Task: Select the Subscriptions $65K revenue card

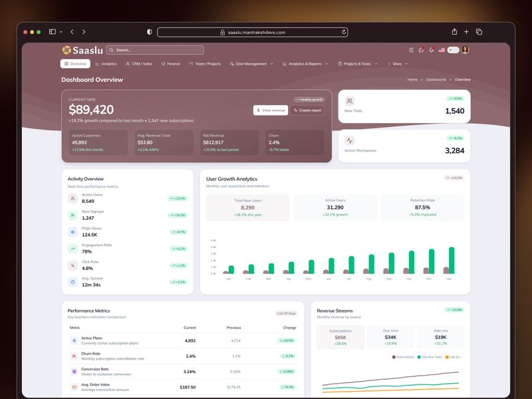Action: (x=340, y=337)
